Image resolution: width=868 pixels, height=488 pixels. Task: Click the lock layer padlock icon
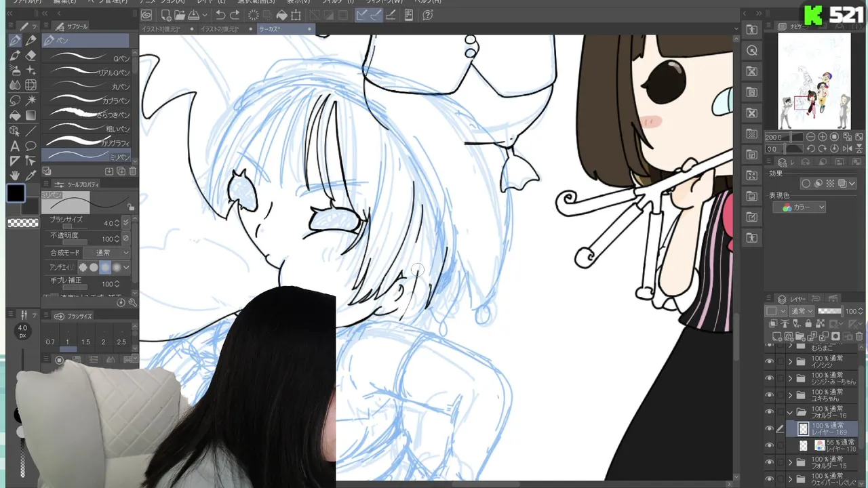[808, 324]
